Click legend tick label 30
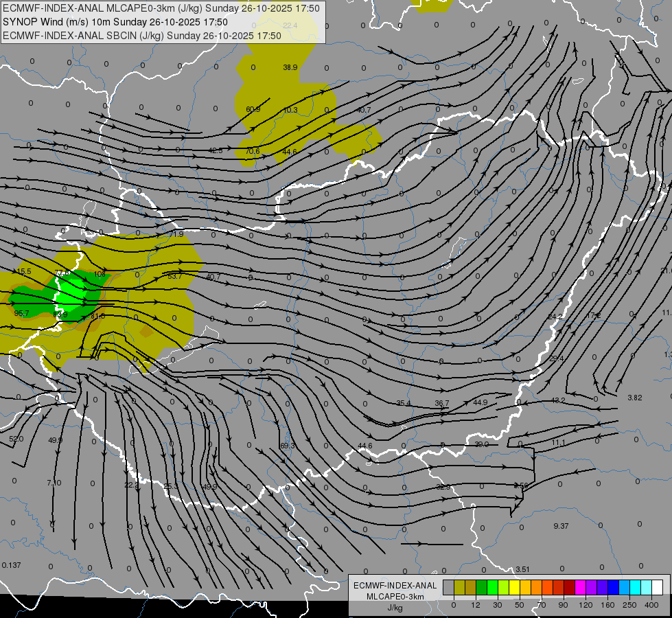672x618 pixels. [497, 605]
